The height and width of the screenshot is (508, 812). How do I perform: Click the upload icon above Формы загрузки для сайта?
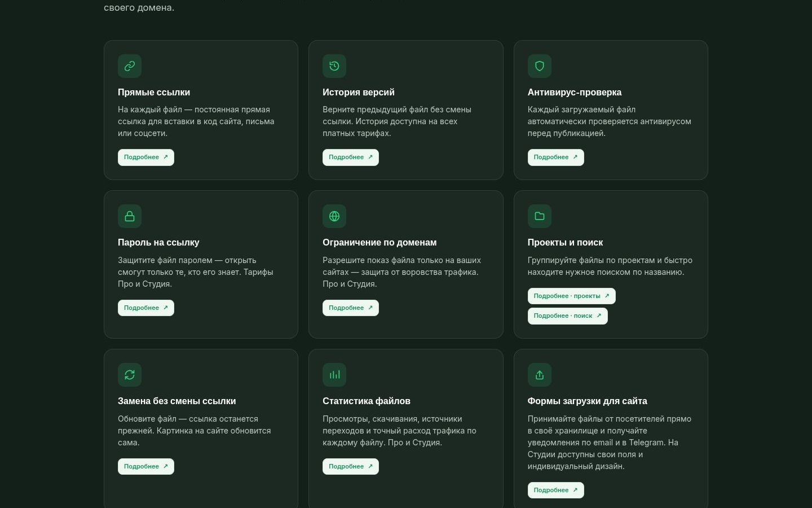pos(540,375)
